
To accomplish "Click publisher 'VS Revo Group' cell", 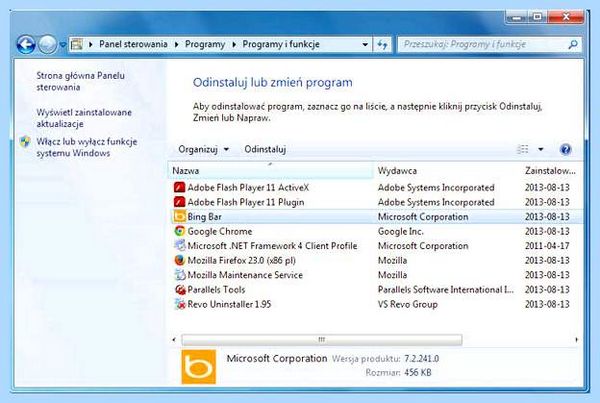I will click(x=408, y=304).
